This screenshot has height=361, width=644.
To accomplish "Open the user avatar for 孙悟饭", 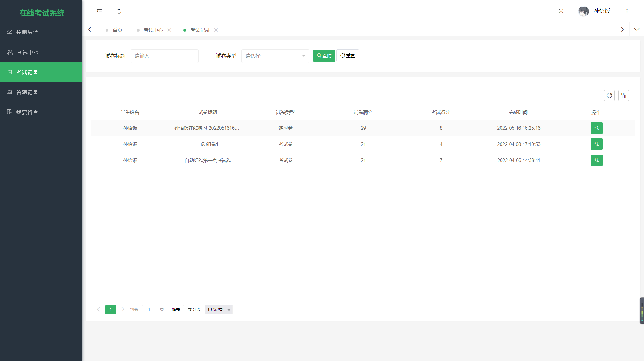I will pyautogui.click(x=583, y=11).
